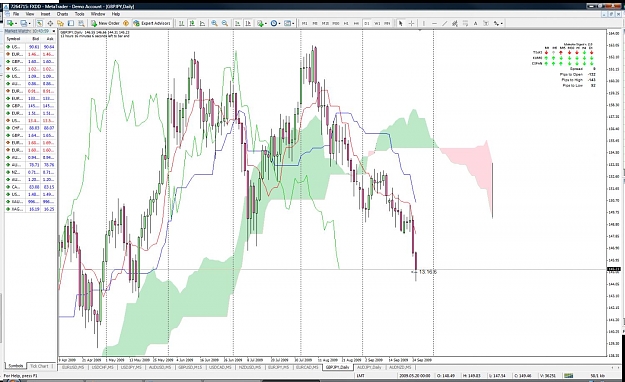Image resolution: width=625 pixels, height=382 pixels.
Task: Switch to the GBPUSD,M15 chart tab
Action: (190, 367)
